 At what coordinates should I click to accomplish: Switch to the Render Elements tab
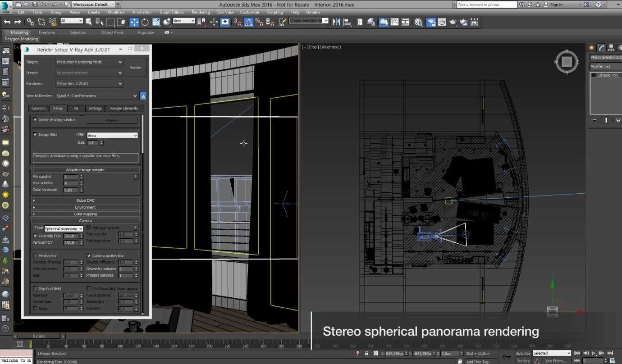(x=124, y=108)
